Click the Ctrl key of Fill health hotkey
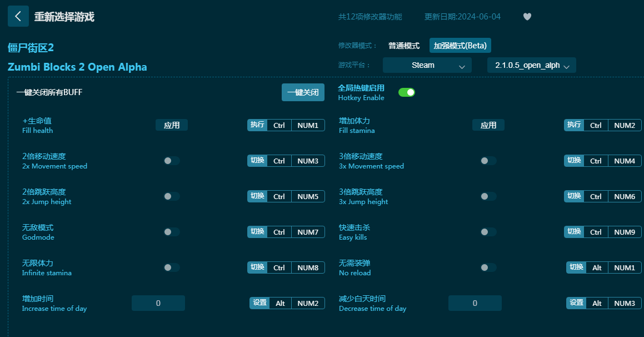644x337 pixels. [x=279, y=125]
